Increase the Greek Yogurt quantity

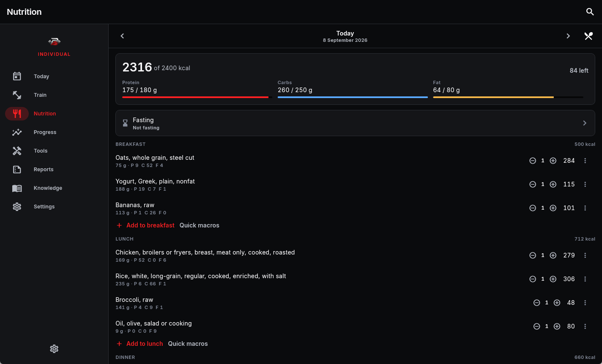(553, 184)
